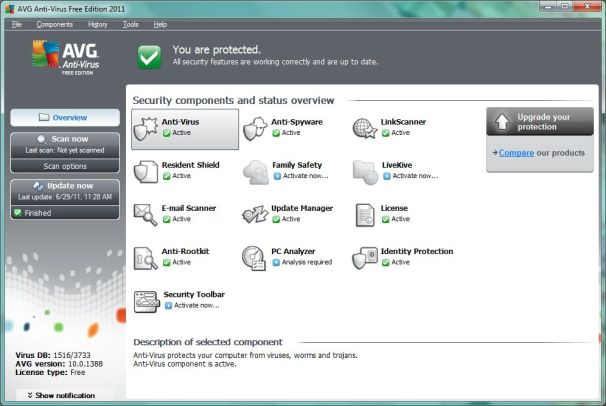Open the Resident Shield icon
Screen dimensions: 606x406
point(146,172)
